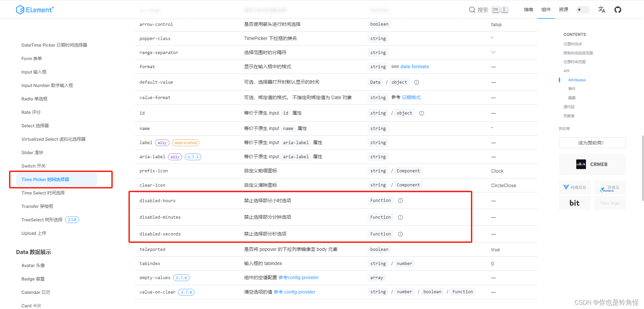The image size is (644, 309).
Task: Click the Element Plus logo
Action: 35,9
